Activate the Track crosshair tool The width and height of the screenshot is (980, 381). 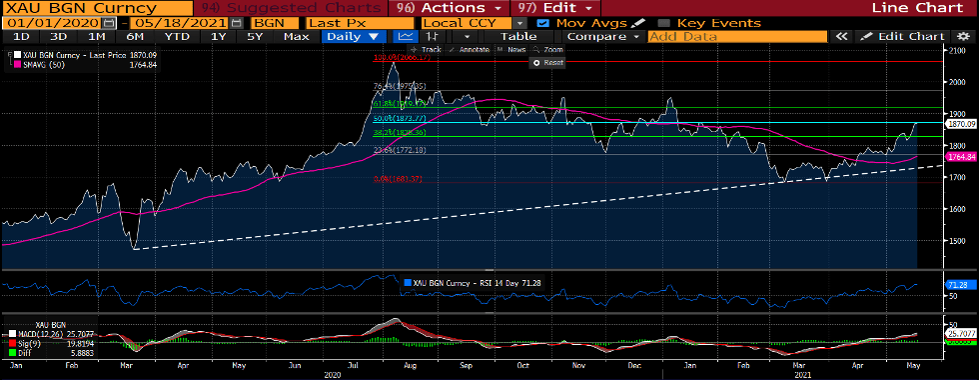point(426,49)
